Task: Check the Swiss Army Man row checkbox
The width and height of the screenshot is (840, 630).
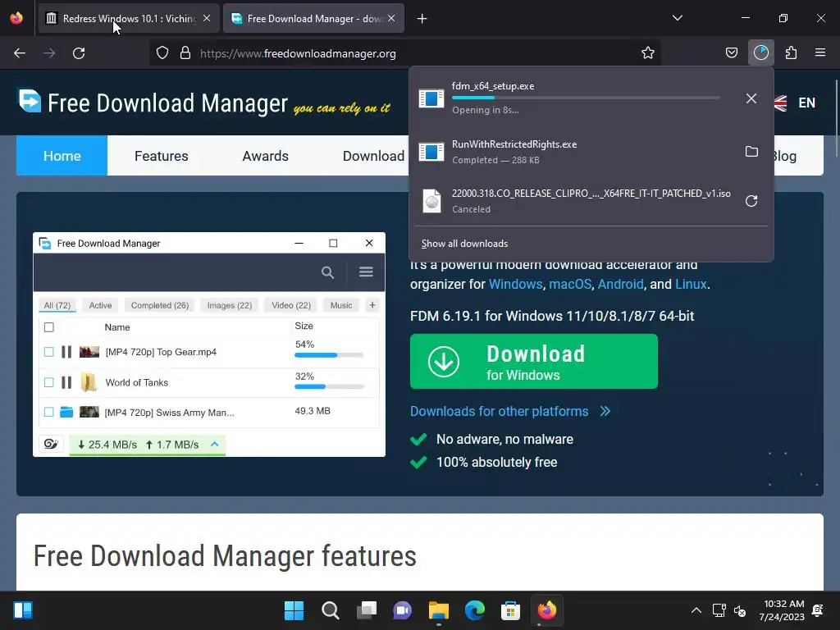Action: tap(48, 412)
